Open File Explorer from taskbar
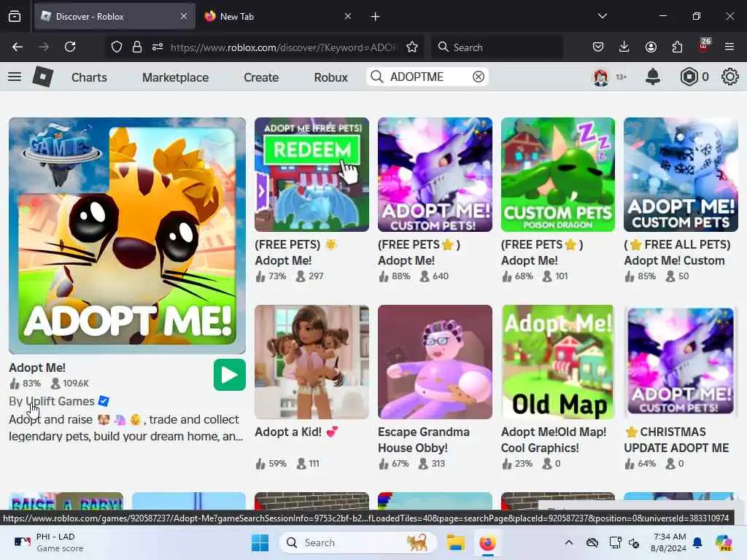Image resolution: width=747 pixels, height=560 pixels. (x=455, y=542)
